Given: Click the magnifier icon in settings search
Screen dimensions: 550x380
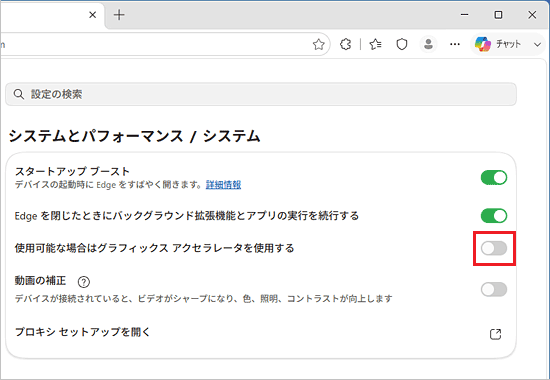Looking at the screenshot, I should coord(19,94).
